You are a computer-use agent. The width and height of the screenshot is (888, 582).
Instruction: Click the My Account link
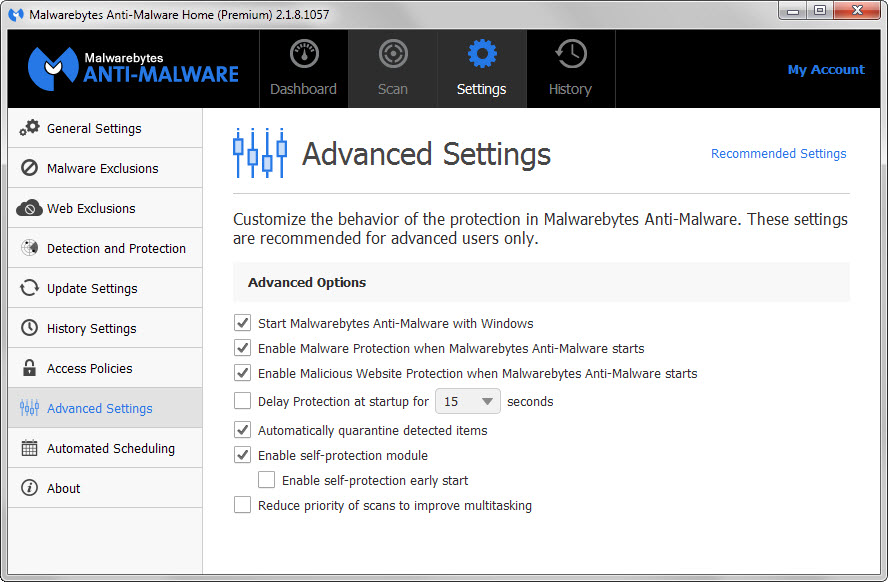[826, 70]
